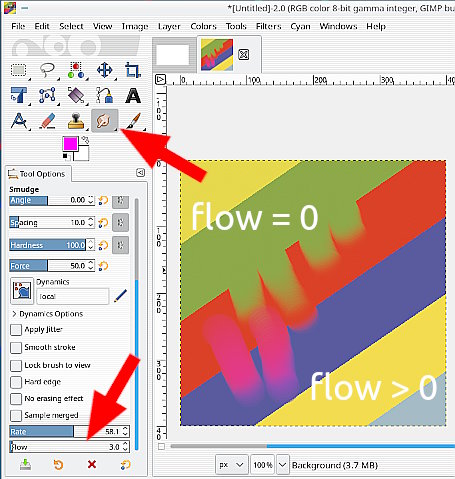Image resolution: width=455 pixels, height=479 pixels.
Task: Open the Filters menu
Action: pos(268,26)
